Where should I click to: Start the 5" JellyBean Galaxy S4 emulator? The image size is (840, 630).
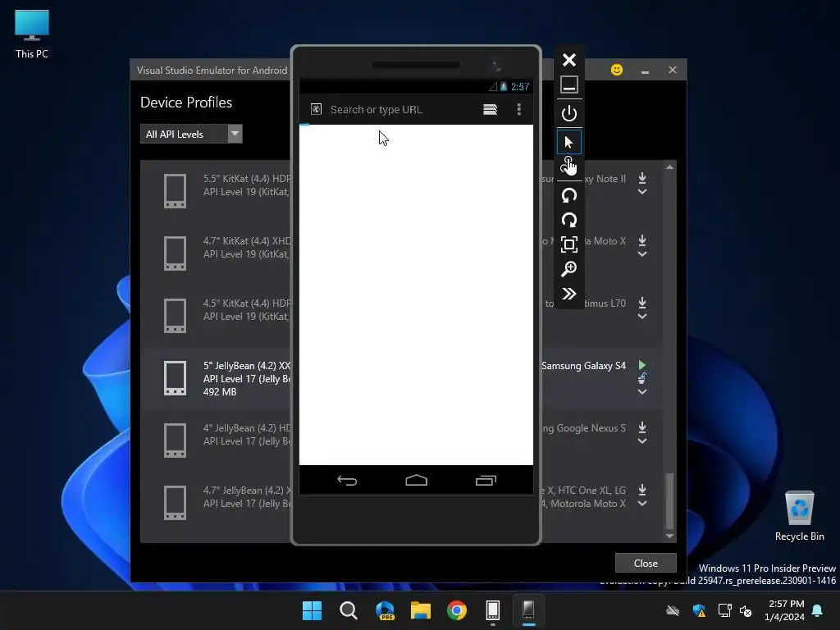tap(641, 365)
